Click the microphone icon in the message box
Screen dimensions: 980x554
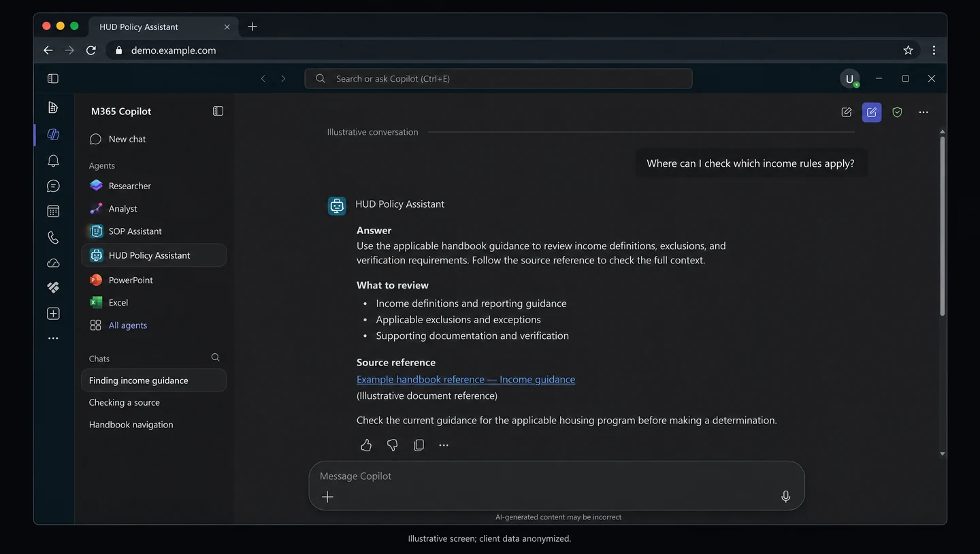click(x=785, y=497)
